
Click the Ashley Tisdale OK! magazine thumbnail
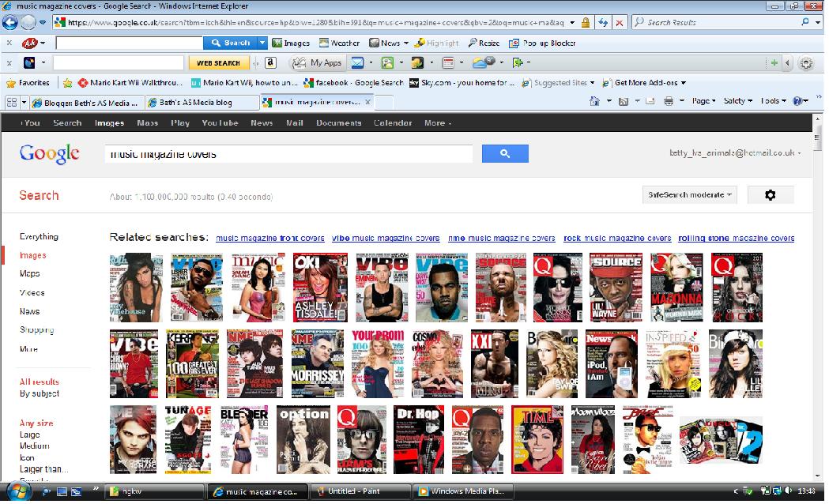(320, 288)
